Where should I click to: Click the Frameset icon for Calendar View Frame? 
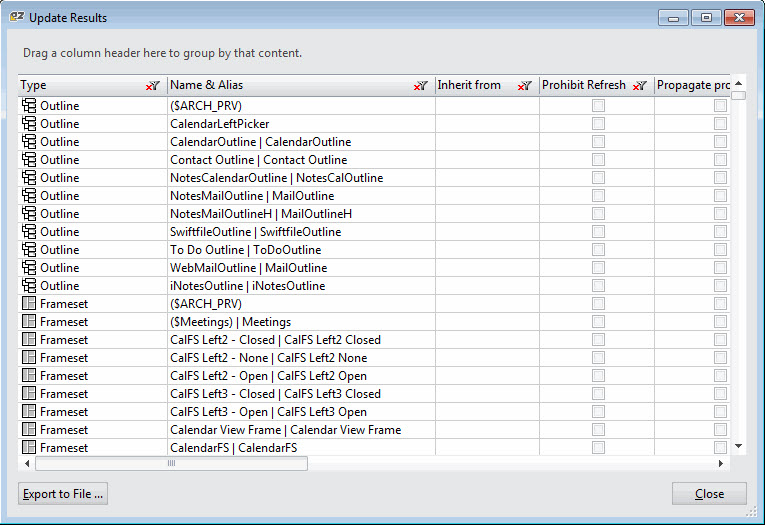click(x=29, y=430)
